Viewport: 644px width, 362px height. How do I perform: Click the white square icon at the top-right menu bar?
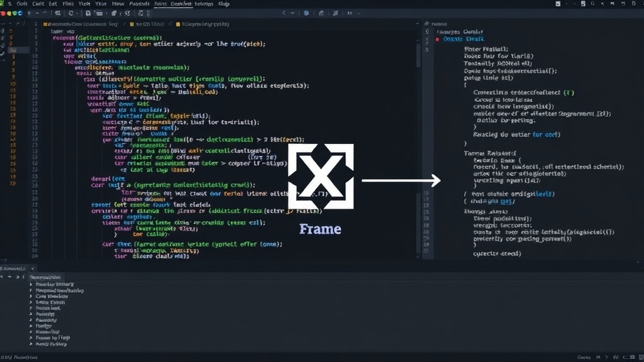[558, 4]
